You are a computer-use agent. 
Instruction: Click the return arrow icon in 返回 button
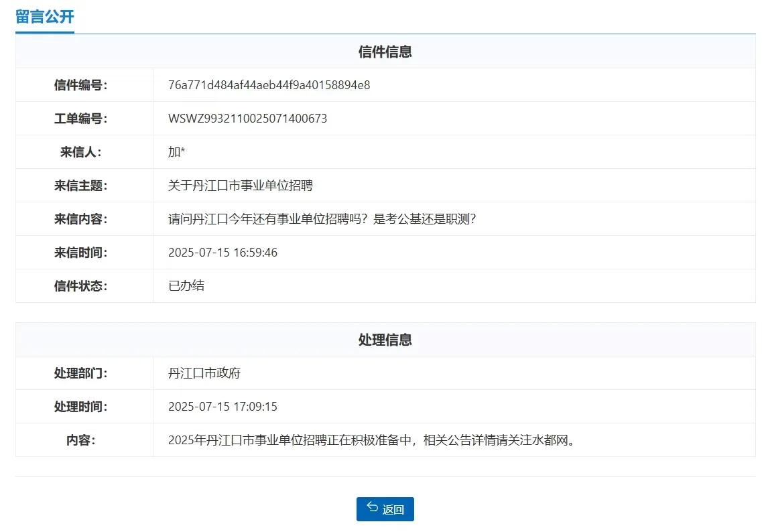[372, 507]
